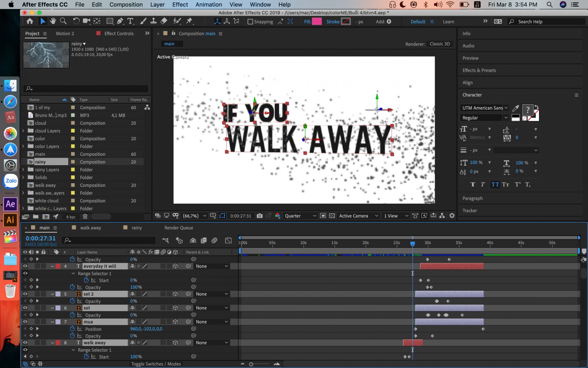
Task: Click the Learn workspace link
Action: tap(448, 22)
